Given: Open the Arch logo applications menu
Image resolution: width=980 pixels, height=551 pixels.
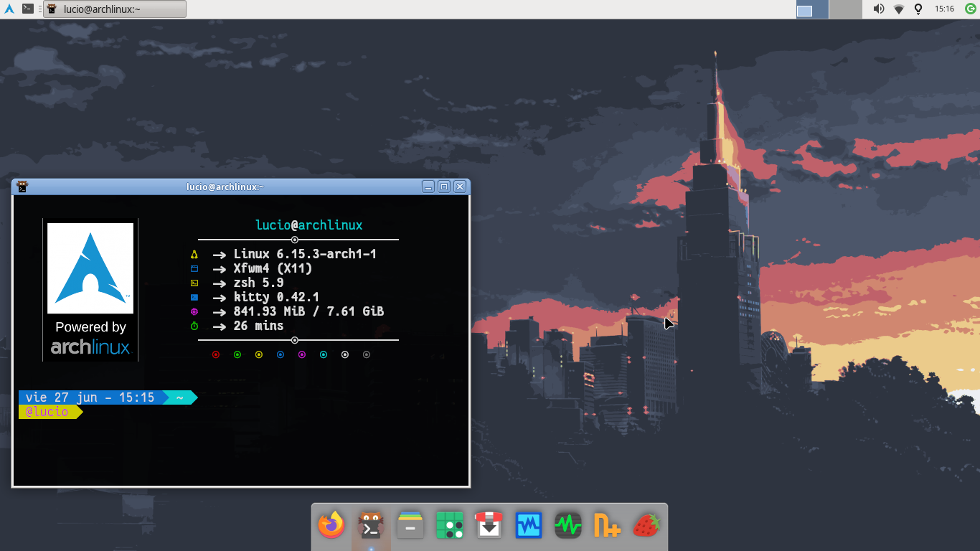Looking at the screenshot, I should (x=9, y=9).
